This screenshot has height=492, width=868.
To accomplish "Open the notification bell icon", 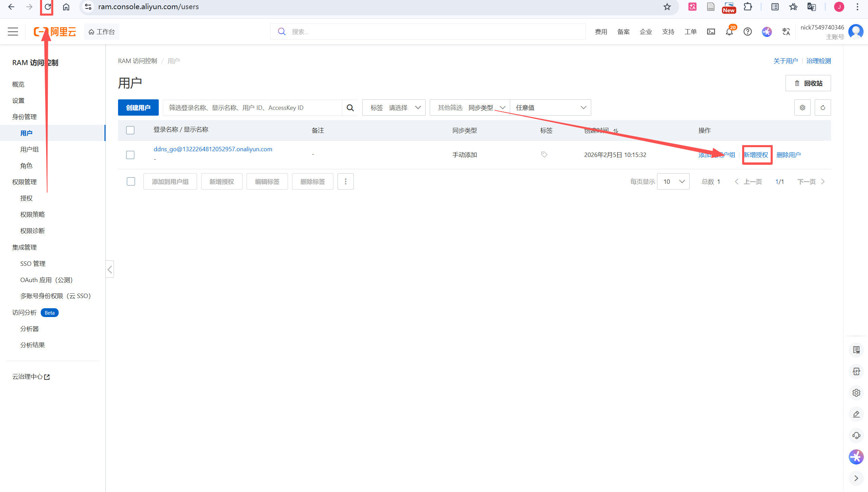I will click(x=729, y=32).
